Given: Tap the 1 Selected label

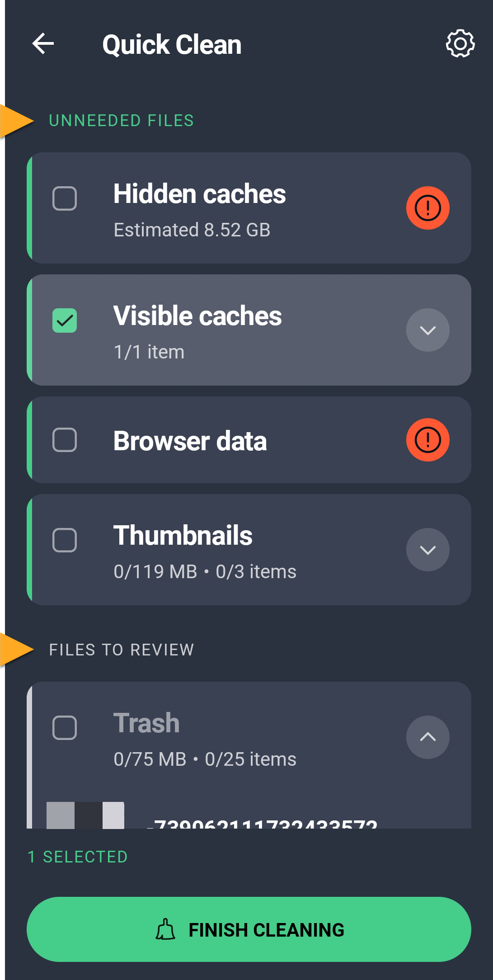Looking at the screenshot, I should (x=78, y=857).
